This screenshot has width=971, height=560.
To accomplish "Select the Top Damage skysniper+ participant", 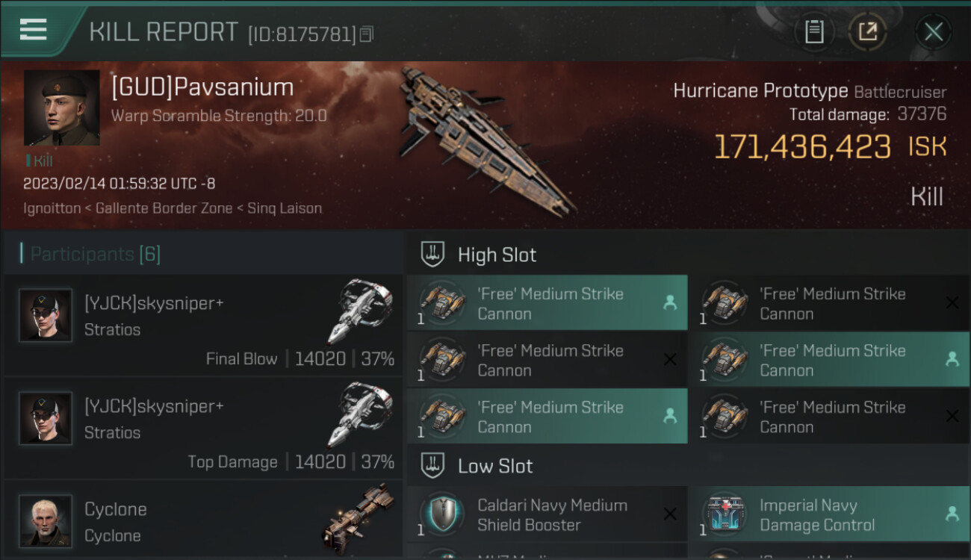I will (x=202, y=428).
